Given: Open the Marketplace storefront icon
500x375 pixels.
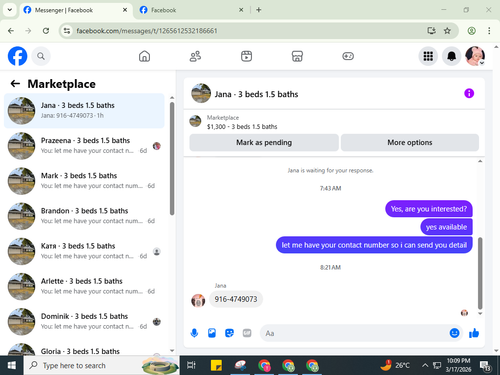Looking at the screenshot, I should pyautogui.click(x=297, y=56).
